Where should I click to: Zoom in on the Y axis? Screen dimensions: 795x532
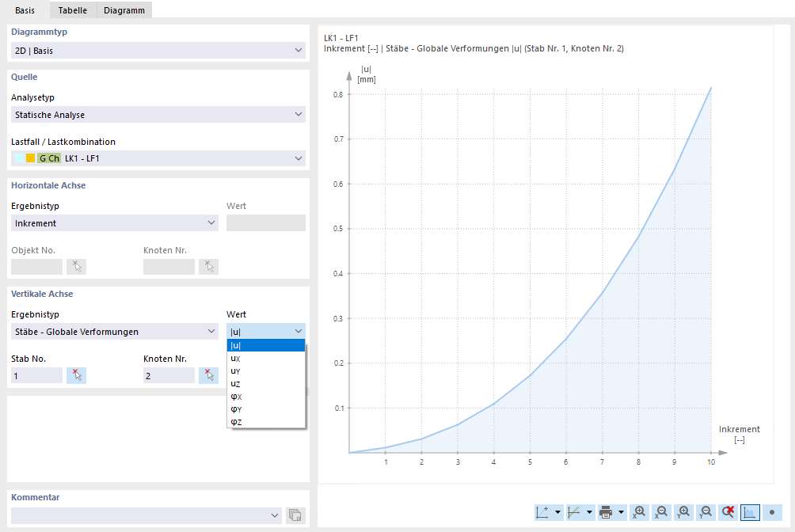click(x=683, y=512)
